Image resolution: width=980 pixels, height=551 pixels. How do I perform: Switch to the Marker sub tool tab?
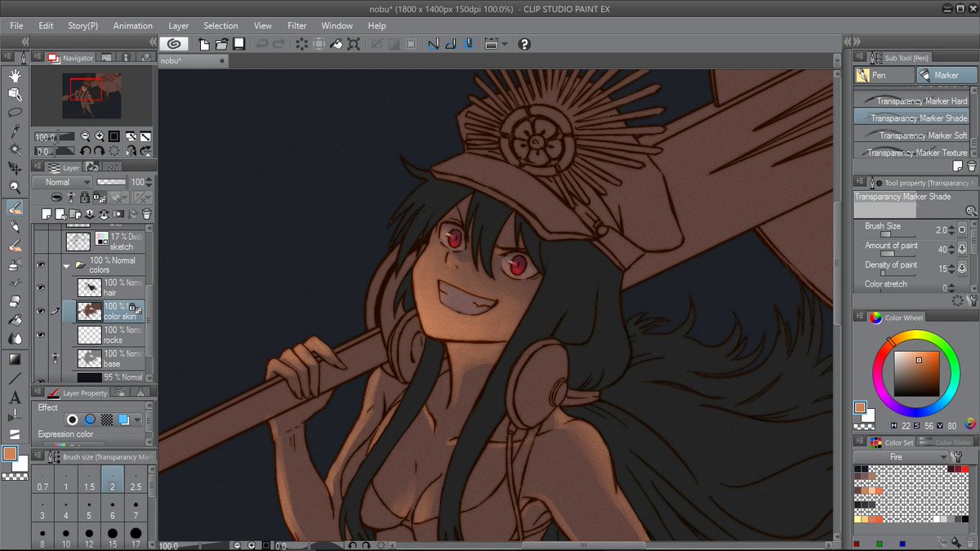coord(947,75)
